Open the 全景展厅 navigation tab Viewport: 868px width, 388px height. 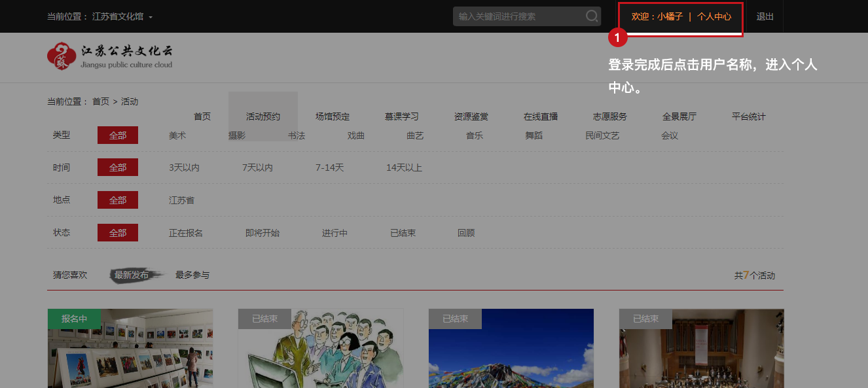pos(679,116)
